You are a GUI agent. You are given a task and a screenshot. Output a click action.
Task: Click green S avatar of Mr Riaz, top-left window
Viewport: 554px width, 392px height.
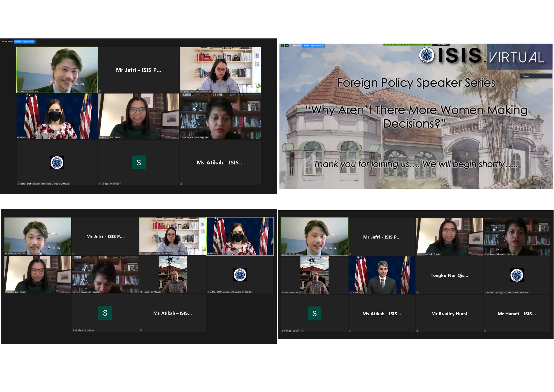(139, 162)
